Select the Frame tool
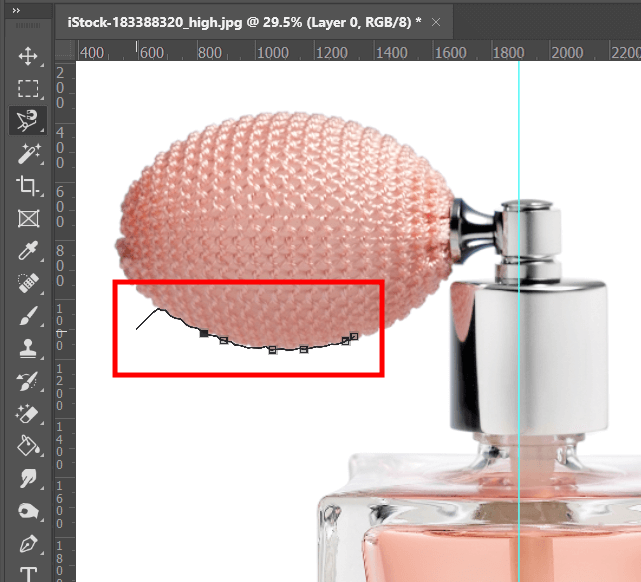 click(x=28, y=218)
